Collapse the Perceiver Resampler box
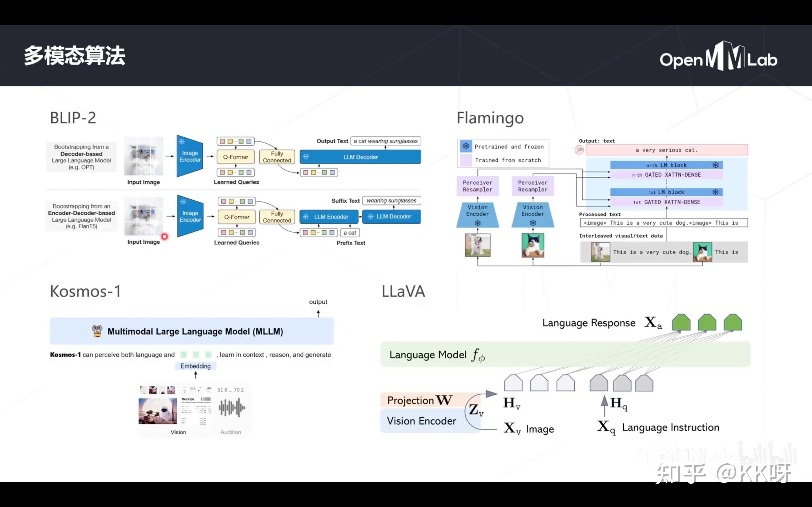Viewport: 812px width, 507px height. tap(477, 186)
